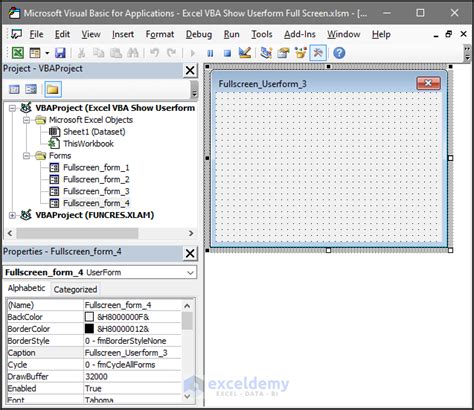Click the View Microsoft Excel toolbar icon
Viewport: 474px width, 410px height.
18,53
